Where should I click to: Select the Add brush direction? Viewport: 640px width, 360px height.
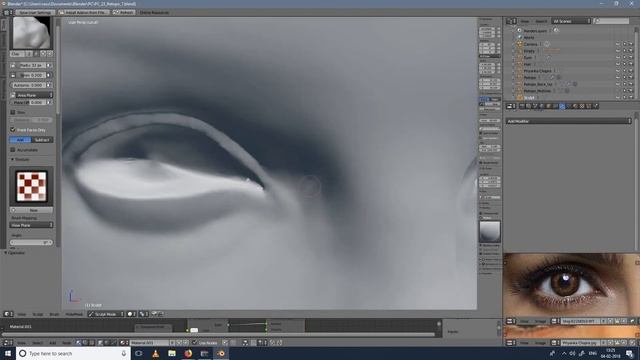(x=20, y=140)
